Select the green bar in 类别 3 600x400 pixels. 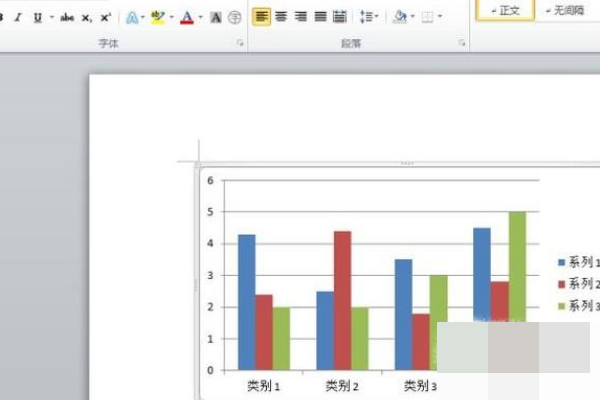(439, 299)
